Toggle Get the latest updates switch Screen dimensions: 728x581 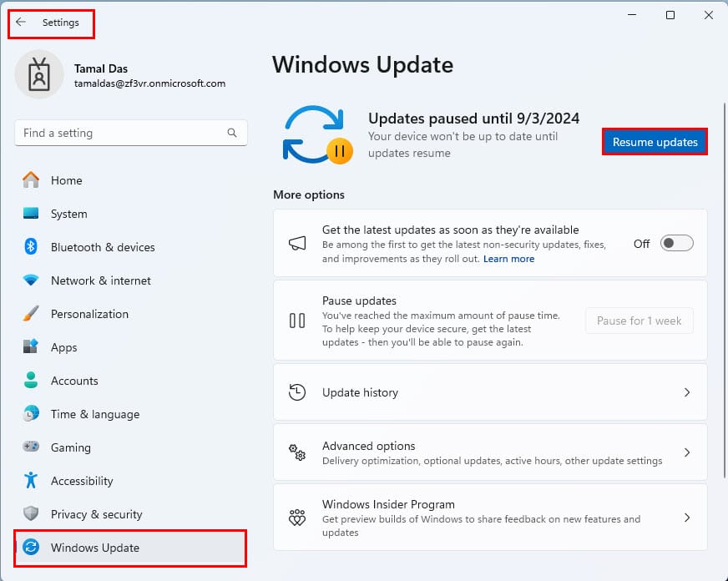coord(676,243)
